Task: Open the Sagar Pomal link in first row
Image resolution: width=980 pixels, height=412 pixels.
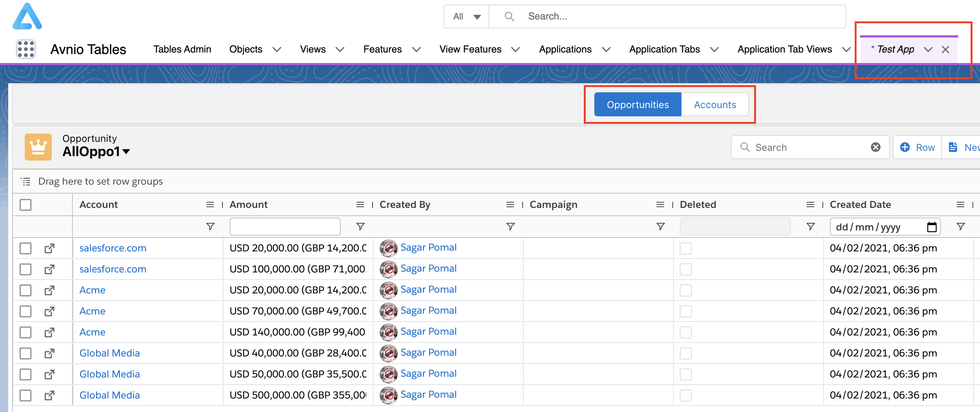Action: point(428,248)
